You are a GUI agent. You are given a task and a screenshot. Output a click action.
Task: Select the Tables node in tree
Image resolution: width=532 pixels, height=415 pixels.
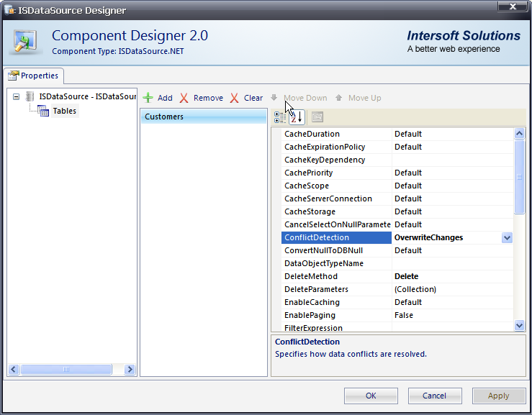(64, 111)
